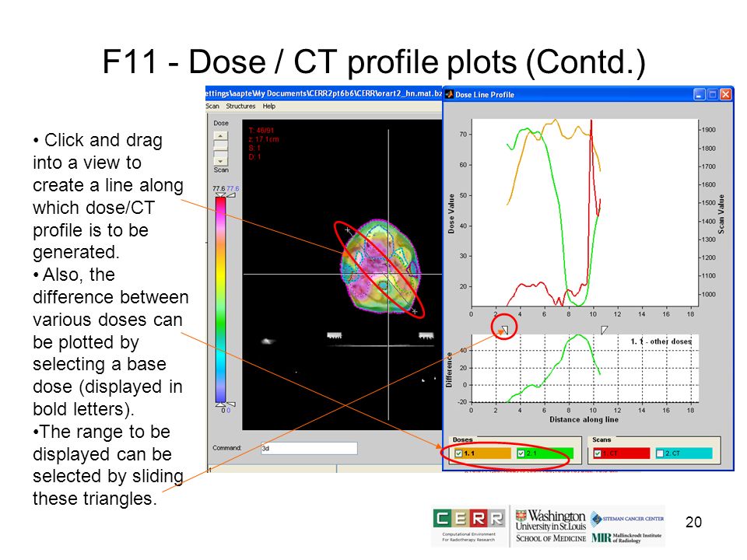Enable the 2. CT scan checkbox
This screenshot has width=747, height=560.
coord(660,453)
